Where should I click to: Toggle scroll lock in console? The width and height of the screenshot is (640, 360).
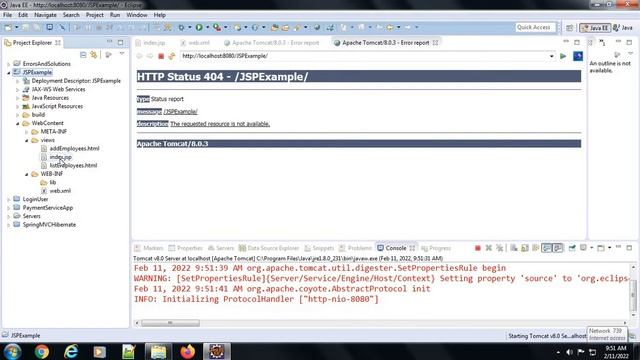pyautogui.click(x=524, y=248)
